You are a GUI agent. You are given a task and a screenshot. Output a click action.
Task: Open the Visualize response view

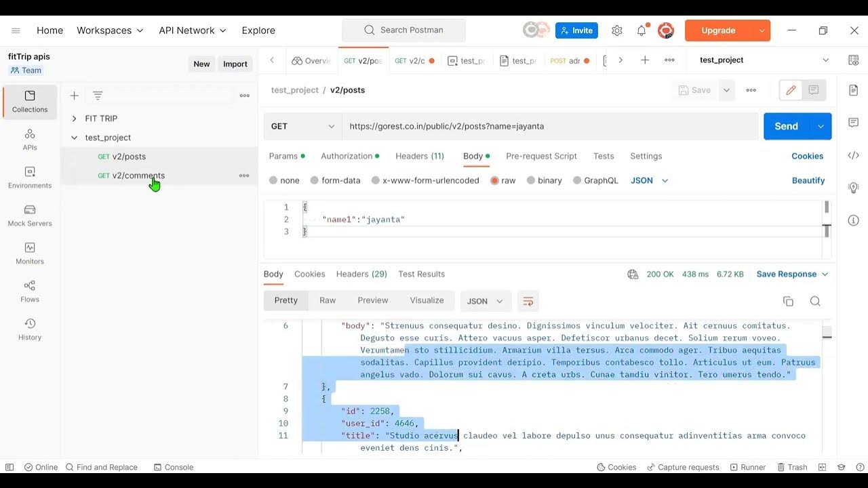pyautogui.click(x=427, y=301)
